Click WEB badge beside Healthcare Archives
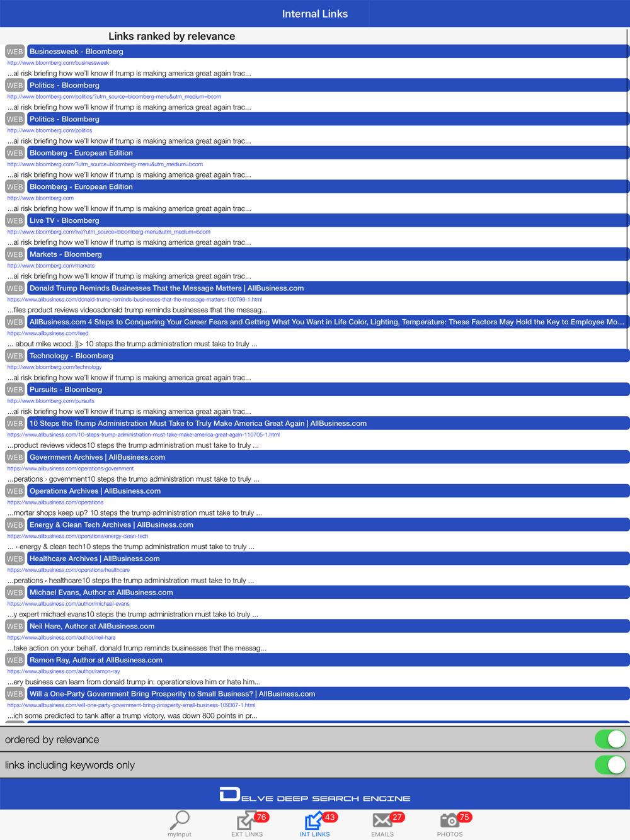 [14, 559]
